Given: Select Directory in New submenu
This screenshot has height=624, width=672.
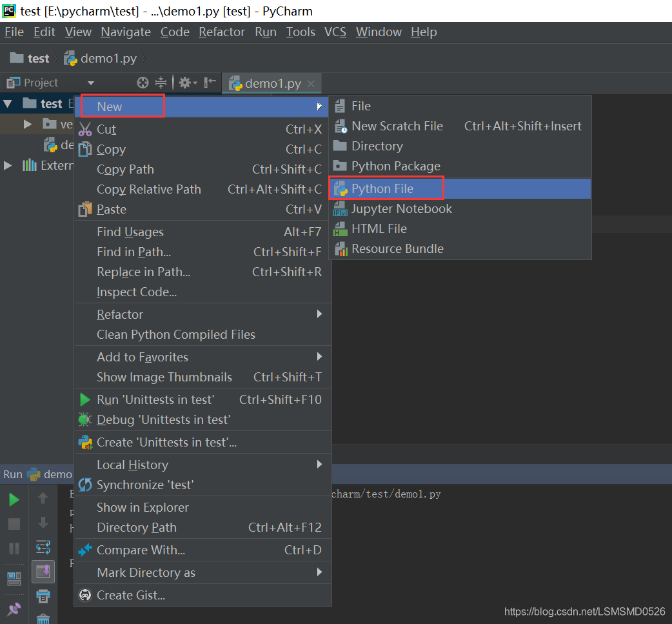Looking at the screenshot, I should tap(460, 146).
